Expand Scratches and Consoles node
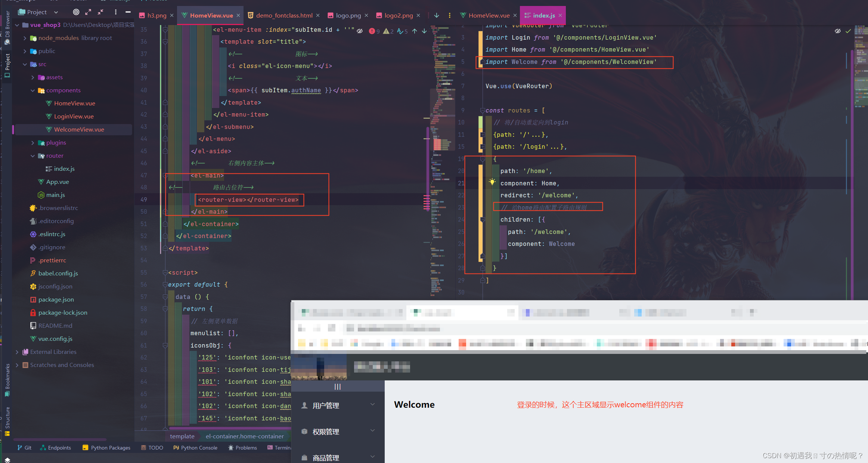 click(17, 365)
